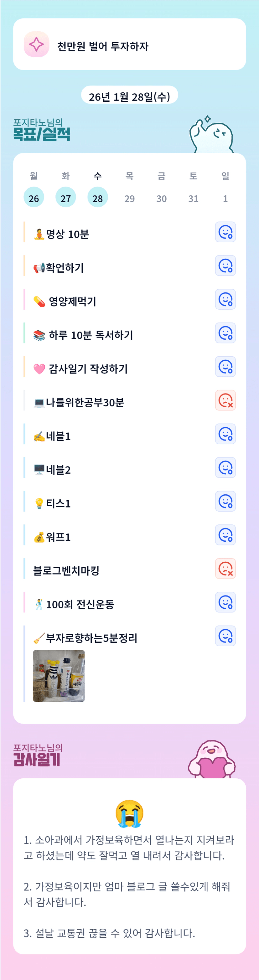
Task: Select Monday the 26th in the week row
Action: (x=34, y=198)
